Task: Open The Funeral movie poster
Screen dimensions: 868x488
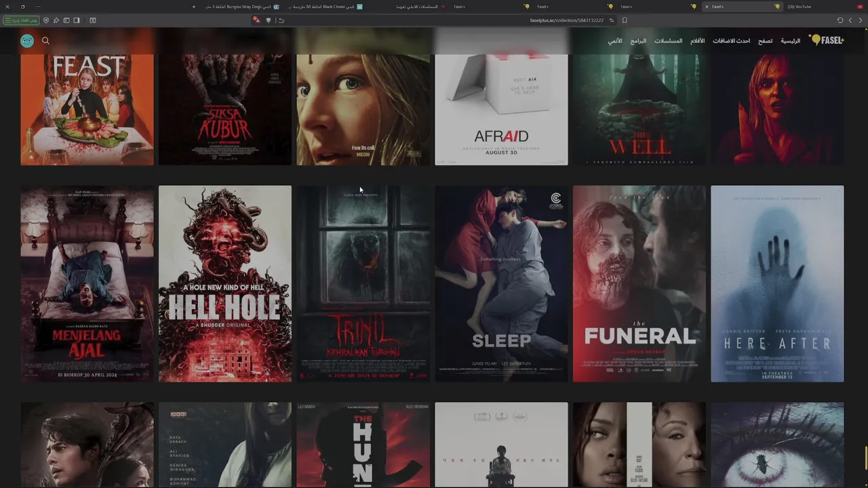Action: tap(639, 284)
